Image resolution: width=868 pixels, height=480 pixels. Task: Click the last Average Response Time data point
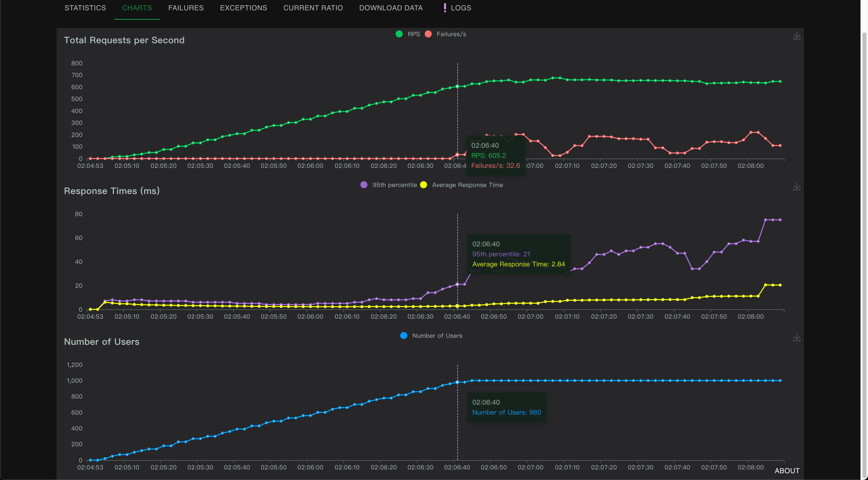pyautogui.click(x=780, y=285)
